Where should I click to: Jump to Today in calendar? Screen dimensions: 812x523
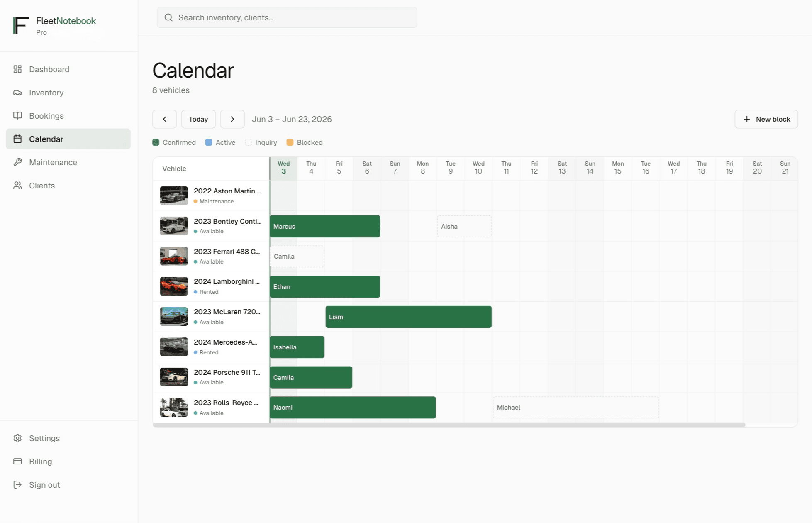pos(198,119)
